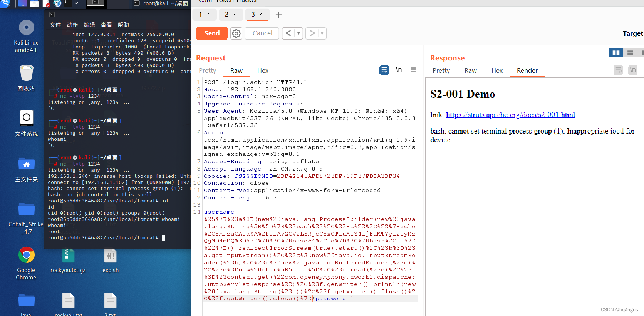This screenshot has height=316, width=644.
Task: Expand the back history dropdown
Action: pyautogui.click(x=299, y=33)
